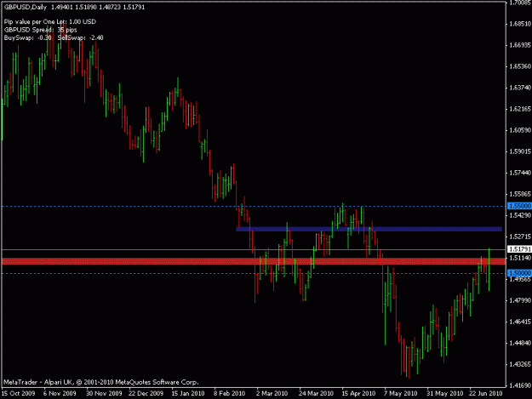Click the 1.65360 price scale value

tap(520, 66)
